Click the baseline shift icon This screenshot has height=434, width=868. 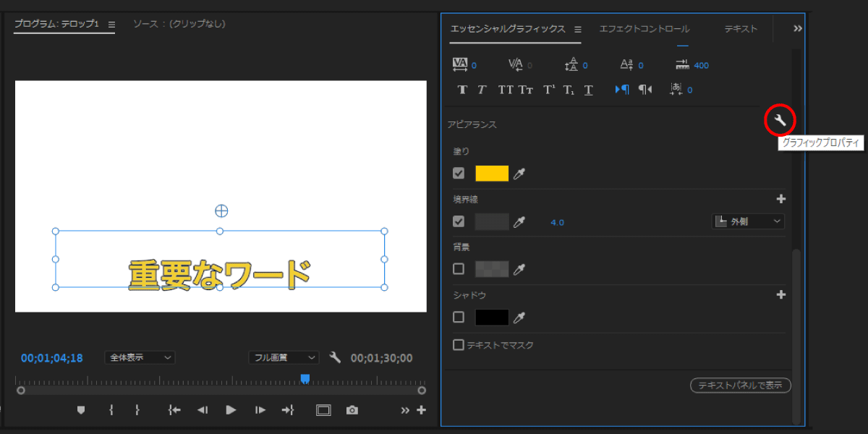click(x=626, y=64)
